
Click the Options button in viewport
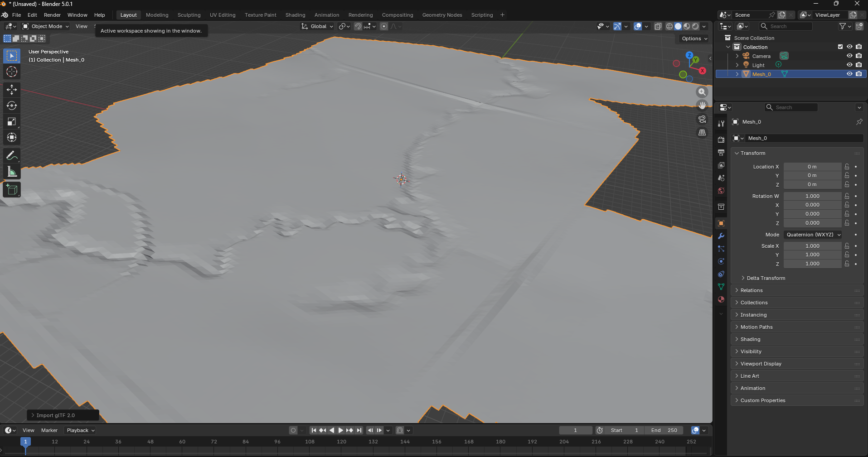tap(694, 38)
